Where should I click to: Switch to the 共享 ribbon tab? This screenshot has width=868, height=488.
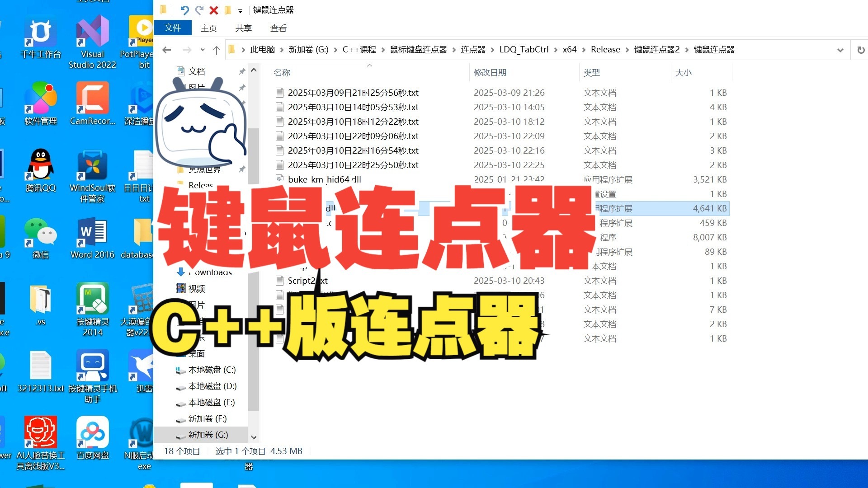coord(243,28)
